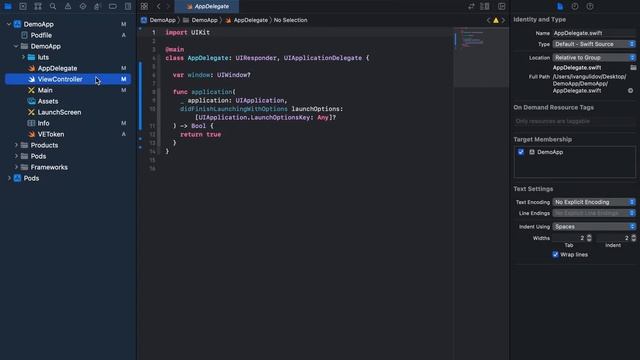Edit the Name field AppDelegate.swift

(594, 33)
